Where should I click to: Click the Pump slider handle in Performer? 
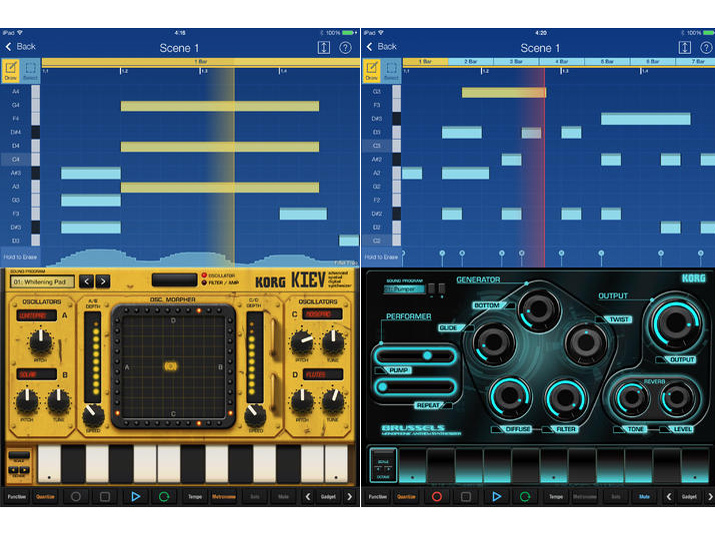[427, 355]
